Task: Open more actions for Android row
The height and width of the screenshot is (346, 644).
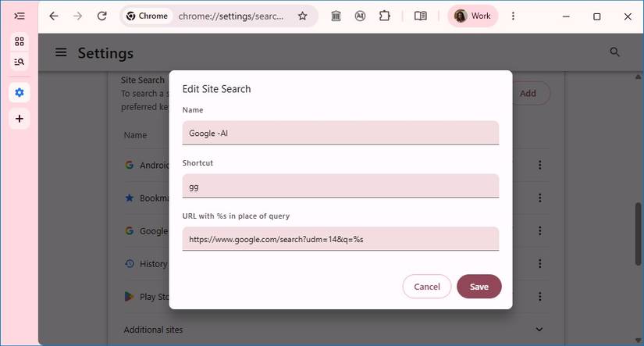Action: coord(539,165)
